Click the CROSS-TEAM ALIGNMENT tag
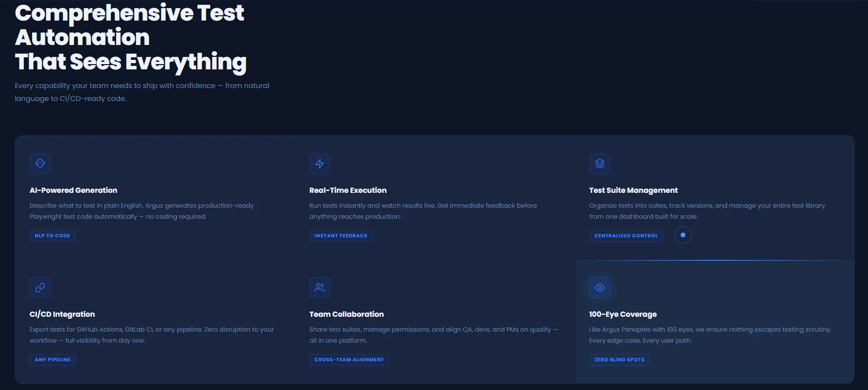The image size is (868, 390). click(x=349, y=360)
